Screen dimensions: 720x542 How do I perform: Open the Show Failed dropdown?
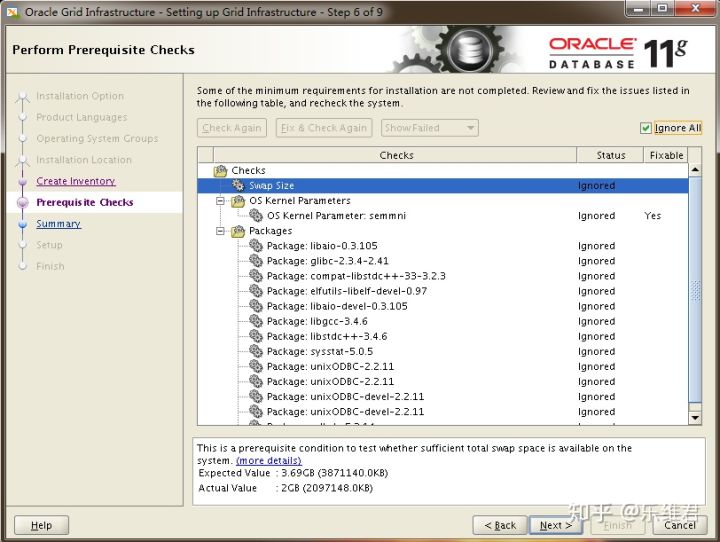[429, 128]
